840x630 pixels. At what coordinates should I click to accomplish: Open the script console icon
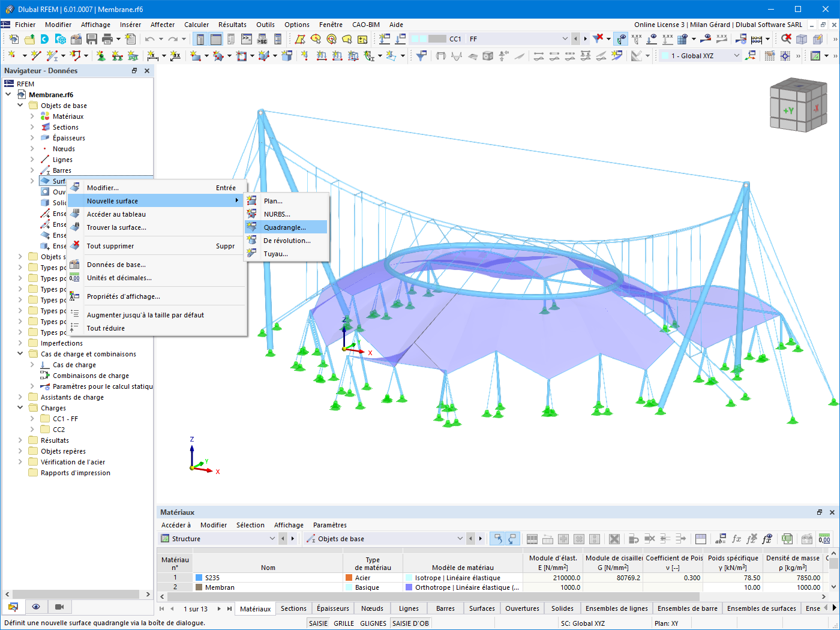point(247,39)
